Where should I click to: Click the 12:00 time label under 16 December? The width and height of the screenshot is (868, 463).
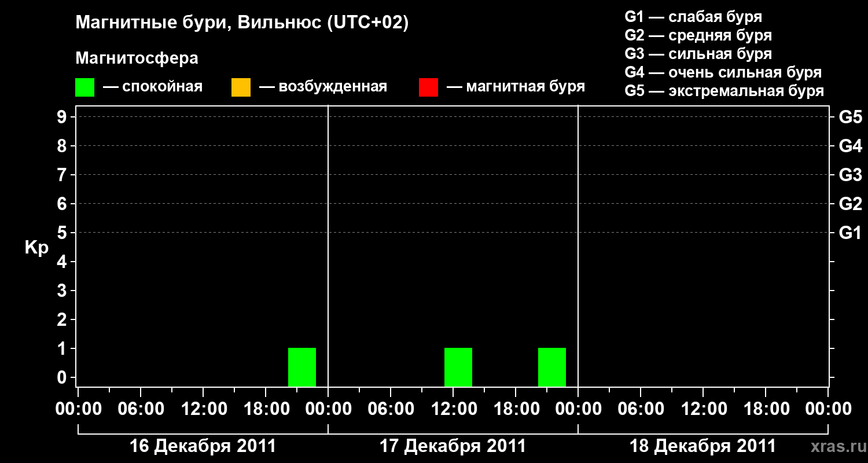pos(203,409)
